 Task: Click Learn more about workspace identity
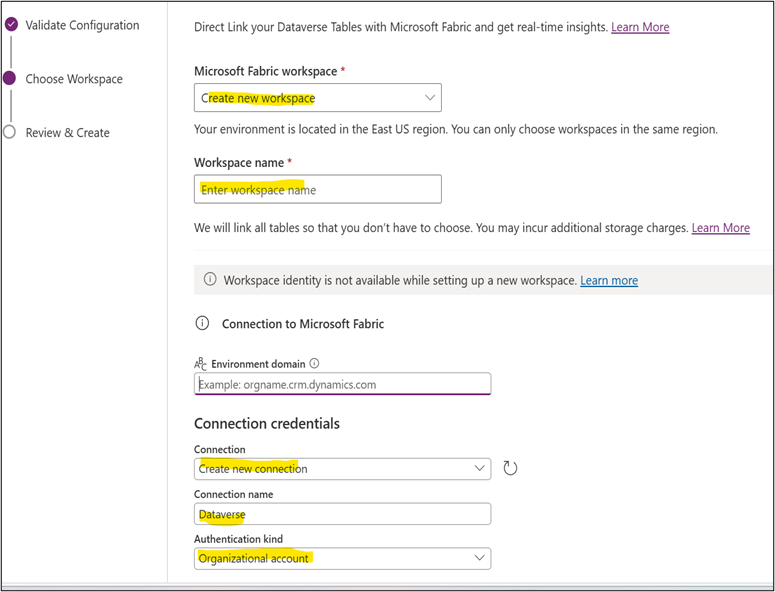[608, 281]
